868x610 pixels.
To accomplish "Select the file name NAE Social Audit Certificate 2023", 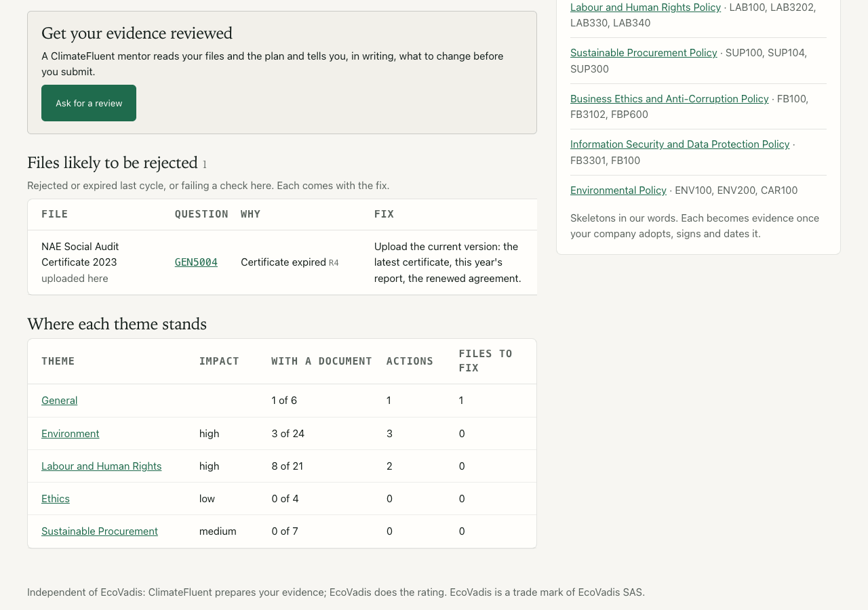I will pos(80,254).
